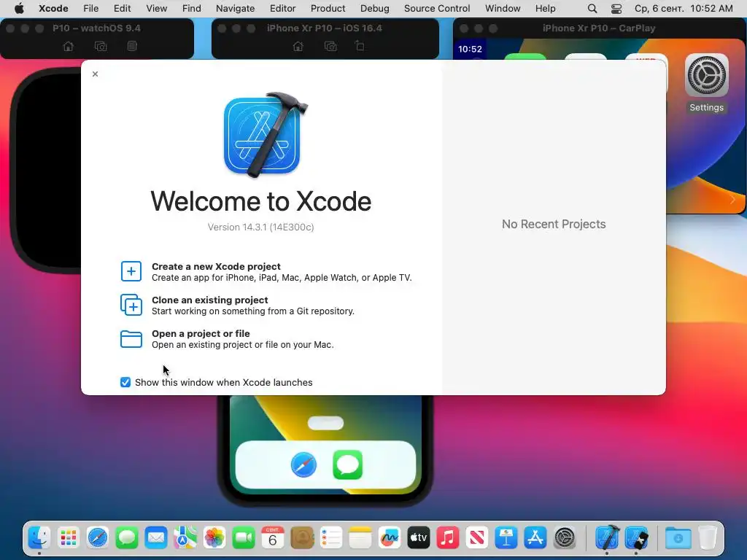747x560 pixels.
Task: Open Messages from the macOS Dock
Action: (127, 538)
